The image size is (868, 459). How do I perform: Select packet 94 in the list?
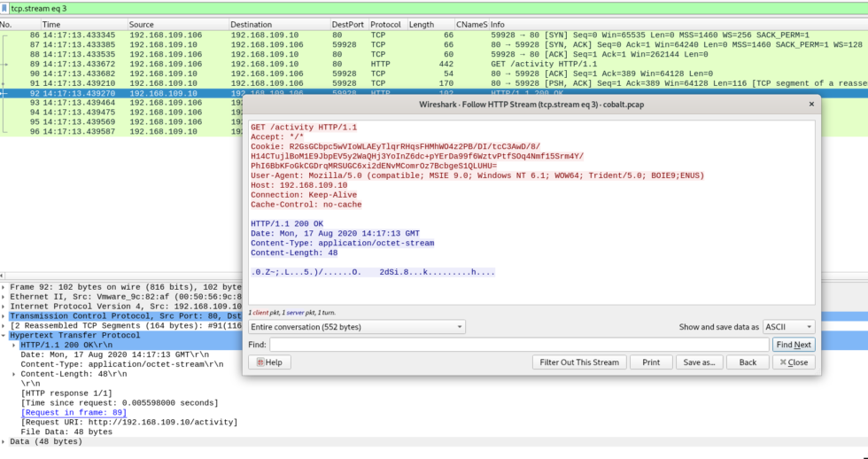[120, 113]
